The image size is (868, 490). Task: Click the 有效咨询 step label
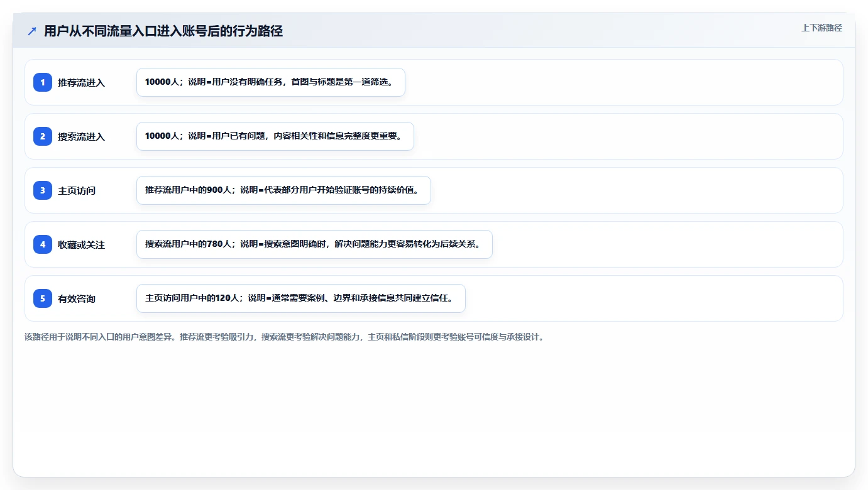(x=77, y=299)
